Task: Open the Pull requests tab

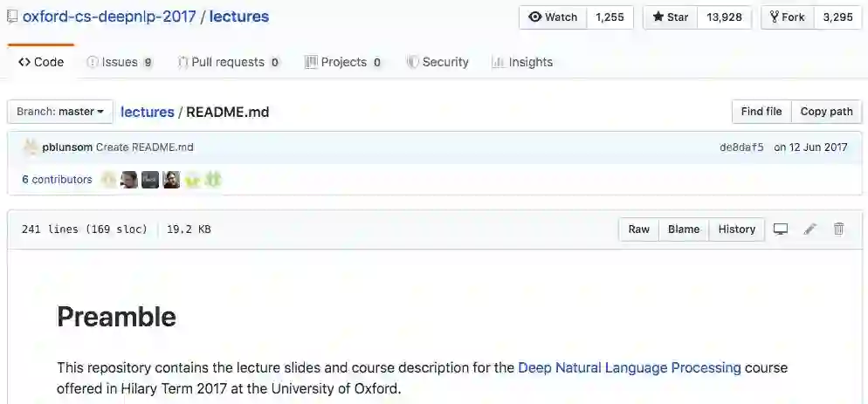Action: pos(228,62)
